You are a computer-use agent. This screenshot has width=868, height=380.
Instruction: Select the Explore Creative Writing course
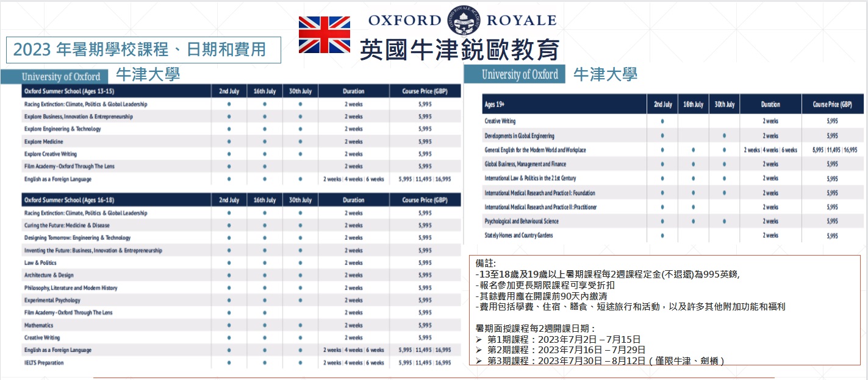point(51,154)
